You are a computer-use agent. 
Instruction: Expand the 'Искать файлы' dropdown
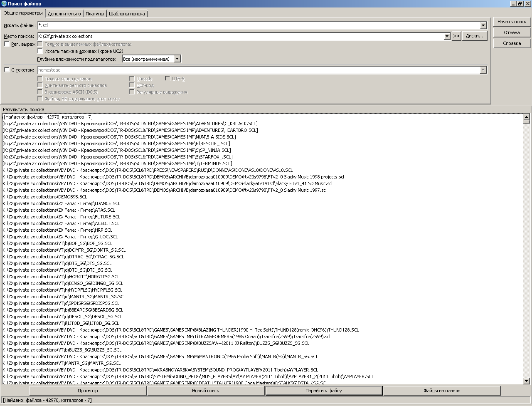(483, 26)
